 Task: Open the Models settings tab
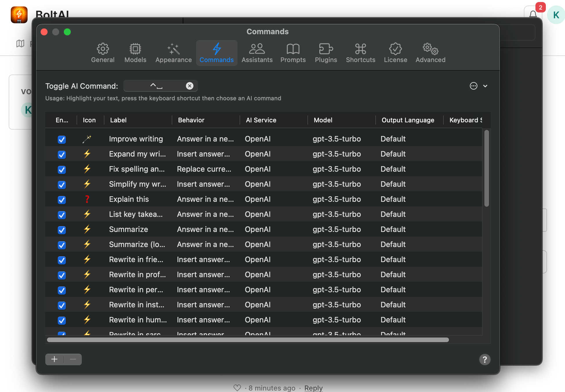coord(135,53)
